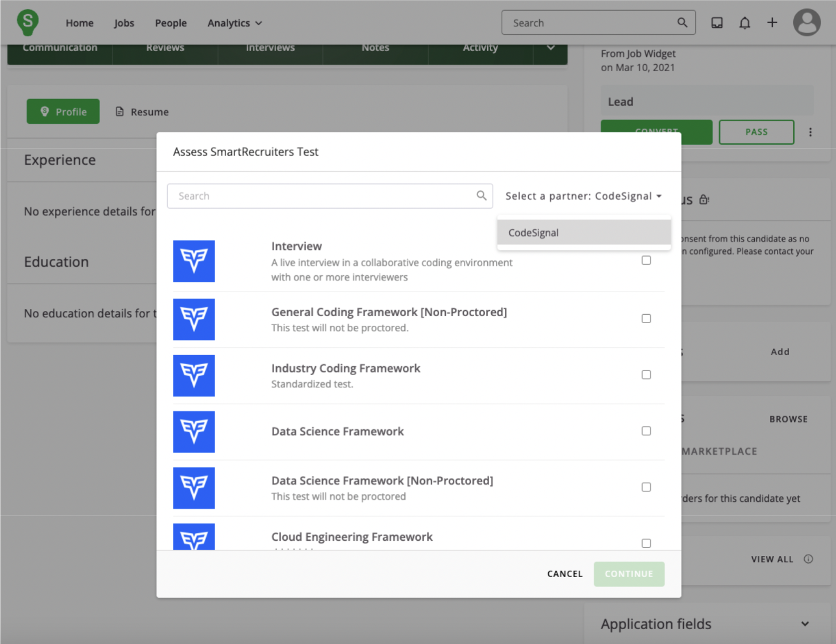Screen dimensions: 836x644
Task: Focus the assessment Search field in the dialog
Action: tap(330, 196)
